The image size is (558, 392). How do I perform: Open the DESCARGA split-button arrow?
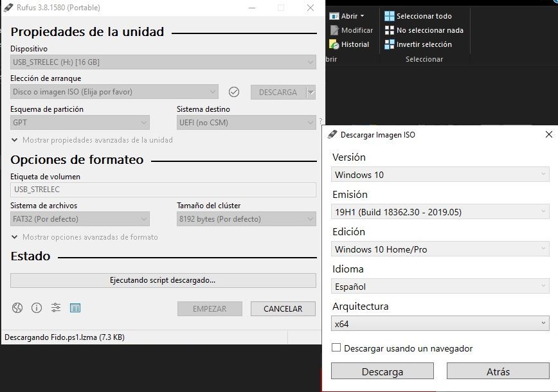pos(311,92)
